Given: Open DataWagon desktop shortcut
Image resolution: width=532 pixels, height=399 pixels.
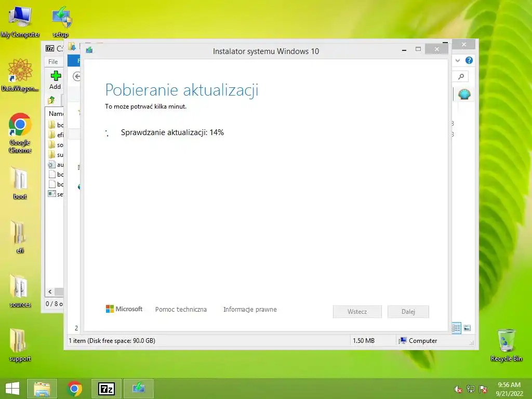Looking at the screenshot, I should [x=20, y=75].
